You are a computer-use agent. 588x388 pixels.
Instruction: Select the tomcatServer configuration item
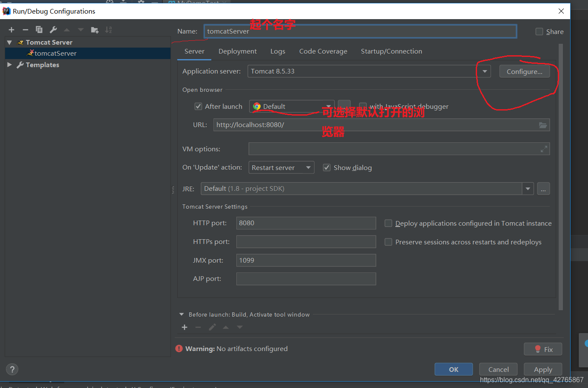pyautogui.click(x=88, y=53)
